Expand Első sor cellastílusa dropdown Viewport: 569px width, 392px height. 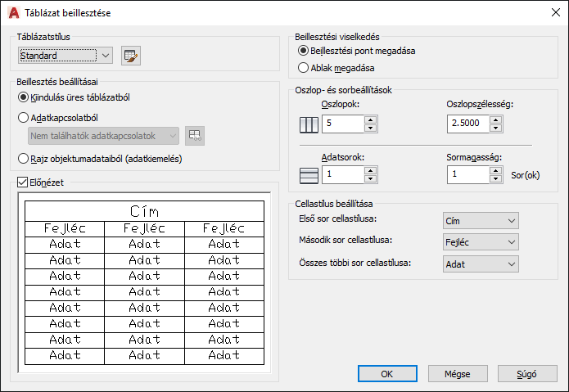(x=480, y=221)
